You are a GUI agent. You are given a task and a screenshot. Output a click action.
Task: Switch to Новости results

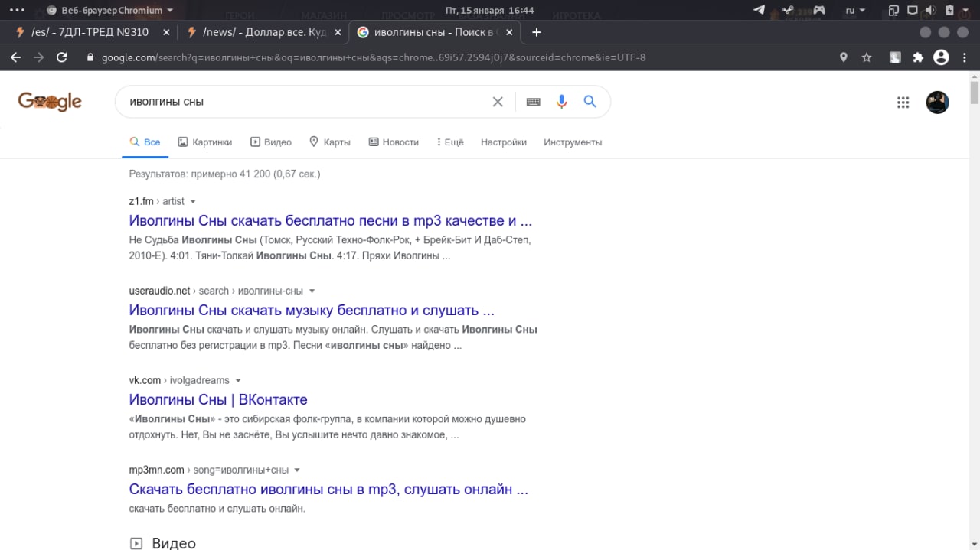pyautogui.click(x=394, y=142)
